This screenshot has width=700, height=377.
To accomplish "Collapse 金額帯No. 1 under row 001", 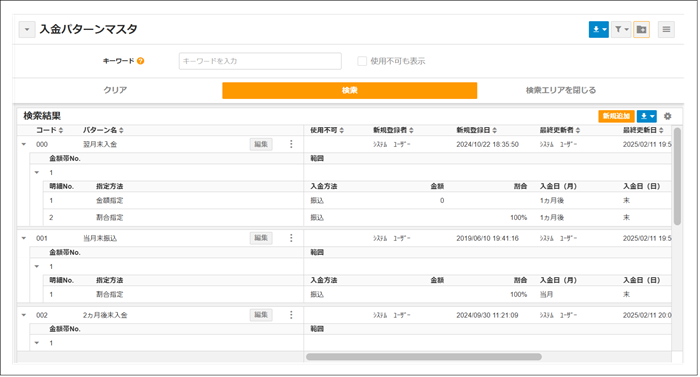I will click(37, 266).
